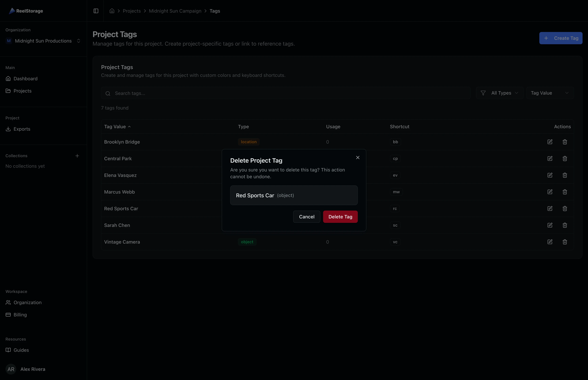Navigate to Midnight Sun Campaign in the breadcrumb
The image size is (588, 380).
tap(175, 11)
